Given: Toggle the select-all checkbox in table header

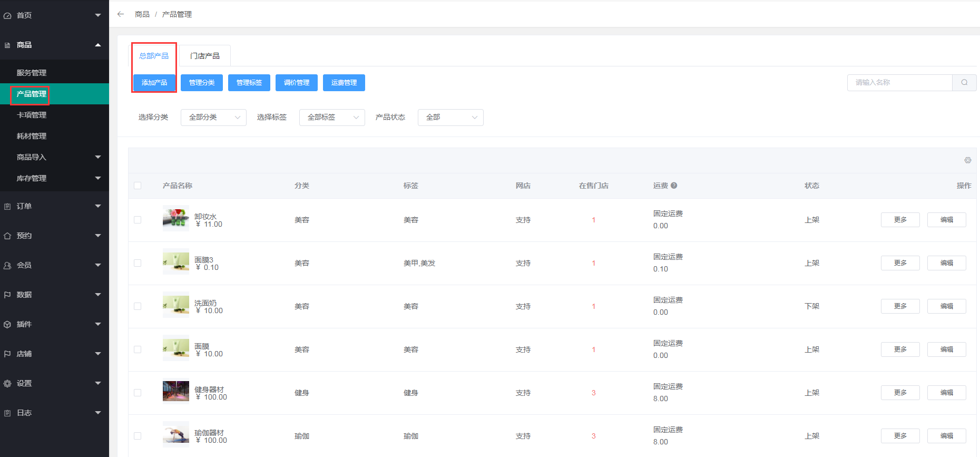Looking at the screenshot, I should (138, 186).
